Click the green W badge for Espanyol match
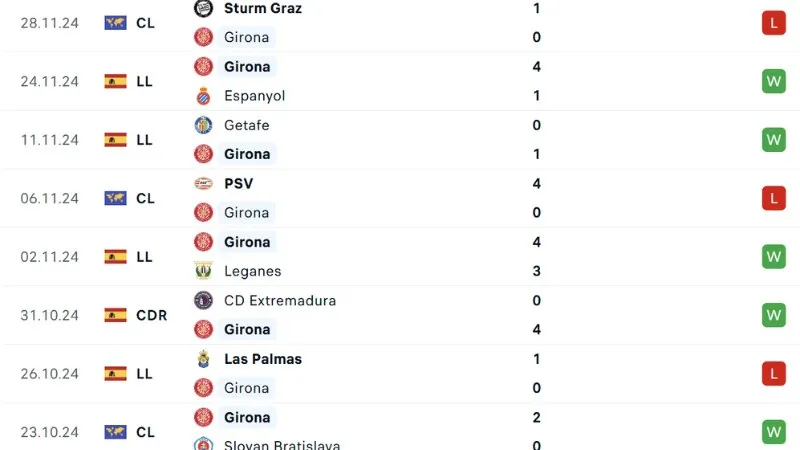Image resolution: width=800 pixels, height=450 pixels. pyautogui.click(x=773, y=81)
